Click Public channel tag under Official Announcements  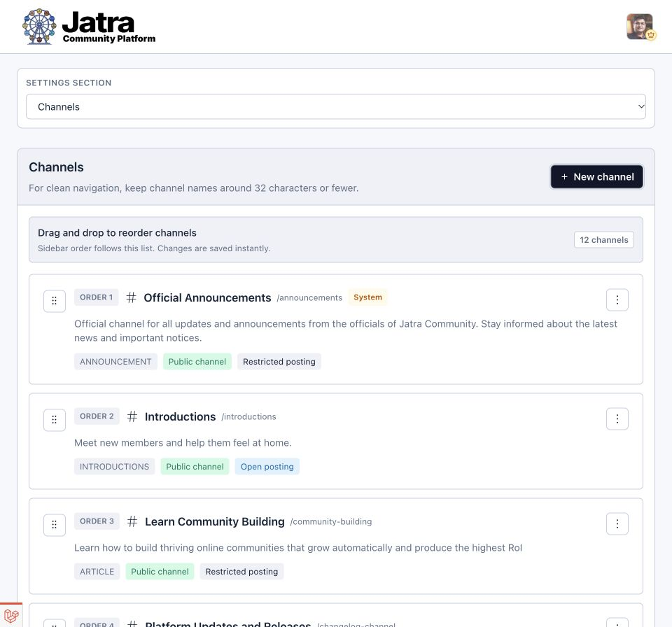[197, 362]
